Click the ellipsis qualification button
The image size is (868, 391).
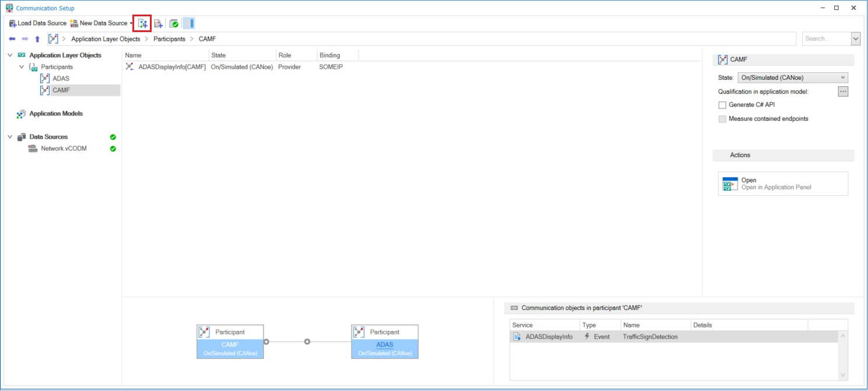(842, 91)
